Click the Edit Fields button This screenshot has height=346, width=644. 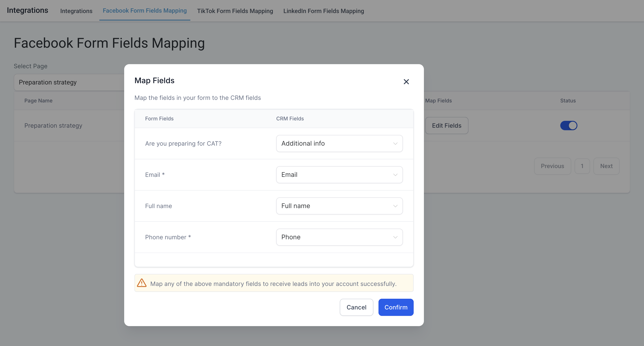tap(447, 126)
